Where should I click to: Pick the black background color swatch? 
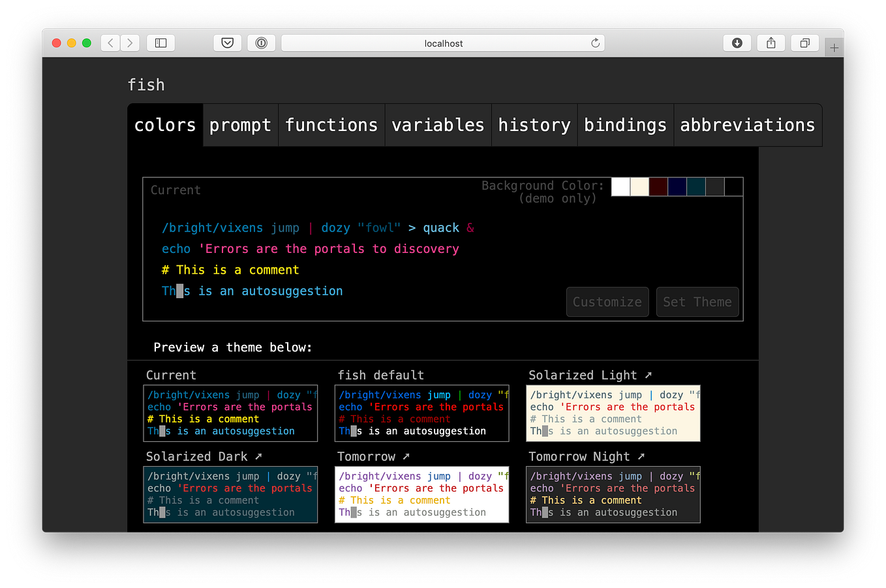pos(734,186)
